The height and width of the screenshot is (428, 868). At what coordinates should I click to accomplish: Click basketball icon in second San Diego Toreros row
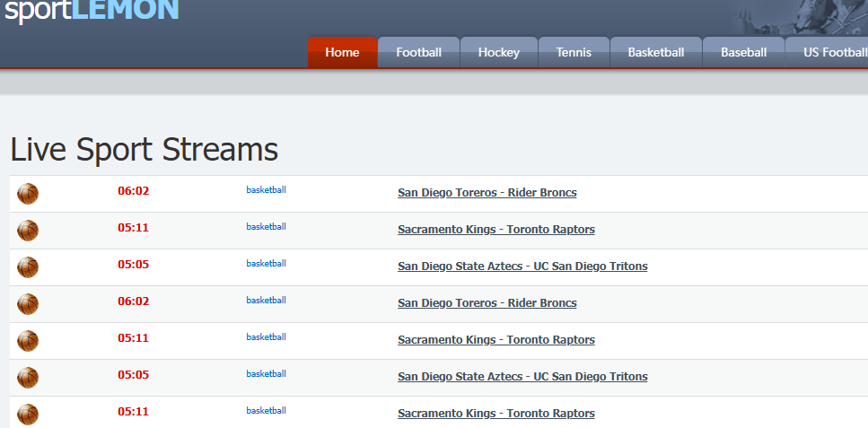click(x=28, y=304)
